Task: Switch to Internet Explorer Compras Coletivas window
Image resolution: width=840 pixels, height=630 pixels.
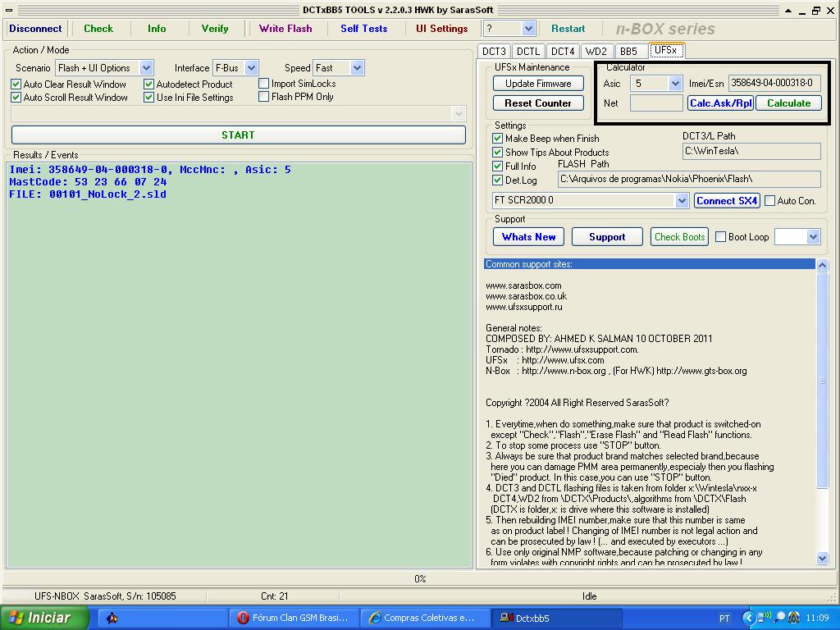Action: pos(425,619)
